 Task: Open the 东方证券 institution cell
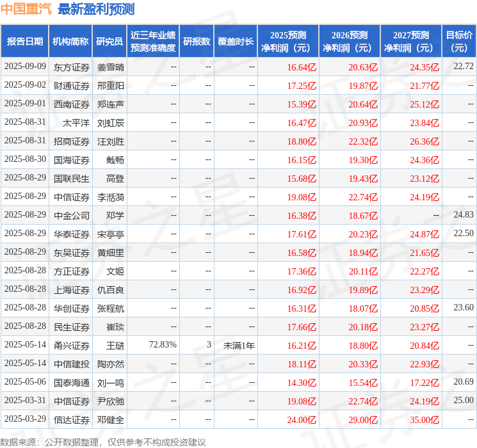71,67
